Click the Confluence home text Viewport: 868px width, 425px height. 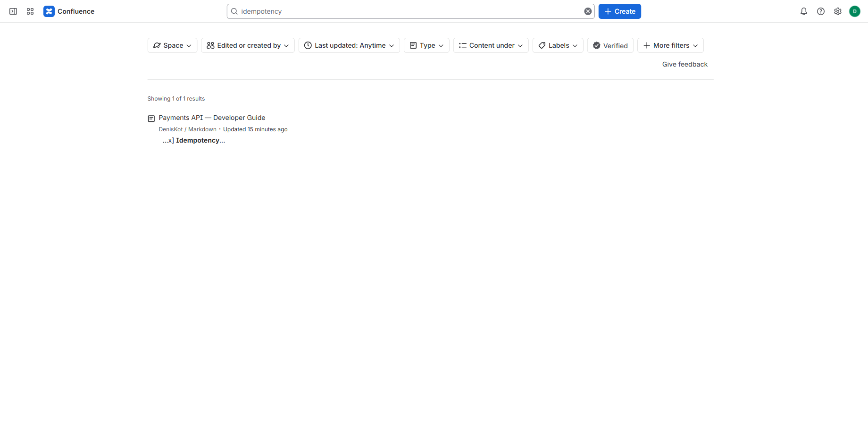point(76,11)
